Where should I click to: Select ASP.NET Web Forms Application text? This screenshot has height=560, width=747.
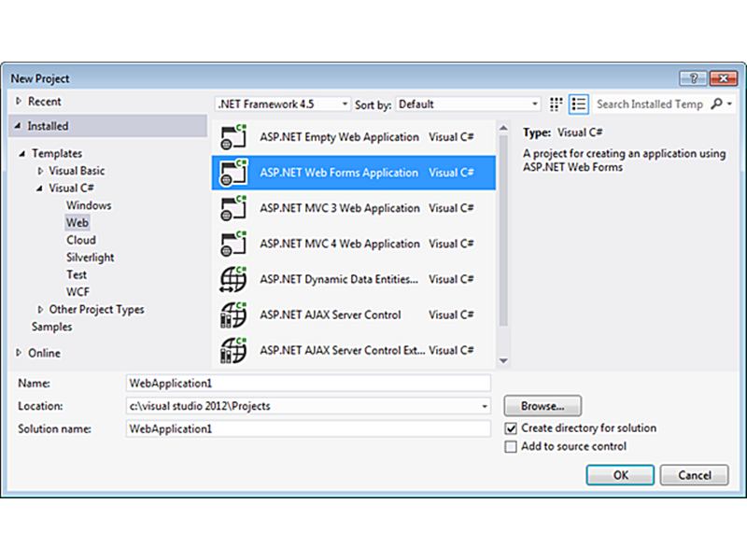pyautogui.click(x=339, y=173)
